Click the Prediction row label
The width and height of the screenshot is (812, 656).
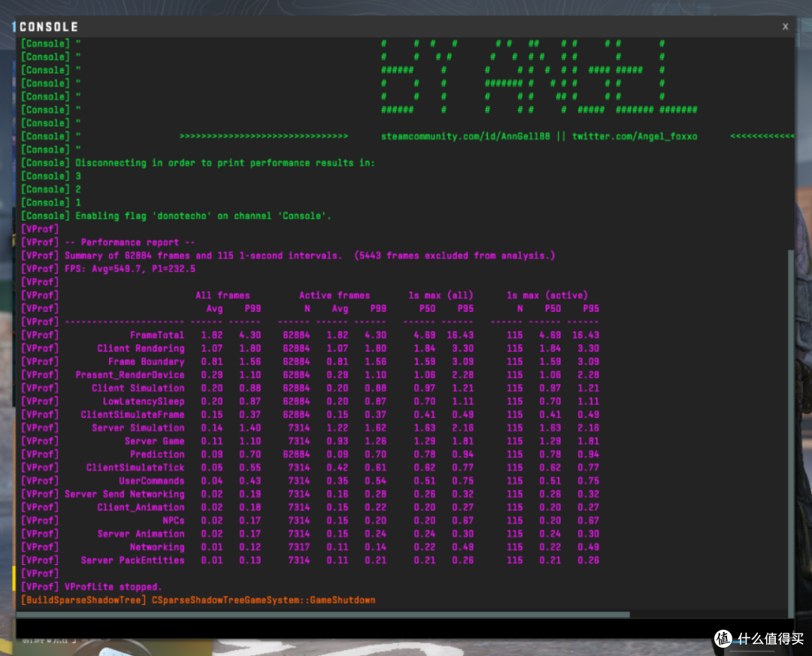pos(157,454)
